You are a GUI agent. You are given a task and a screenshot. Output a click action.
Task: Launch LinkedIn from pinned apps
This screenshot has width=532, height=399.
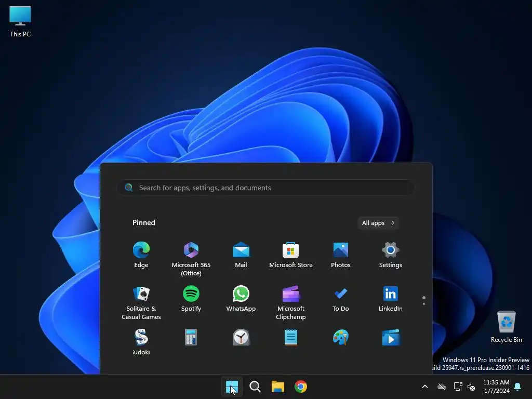[391, 299]
